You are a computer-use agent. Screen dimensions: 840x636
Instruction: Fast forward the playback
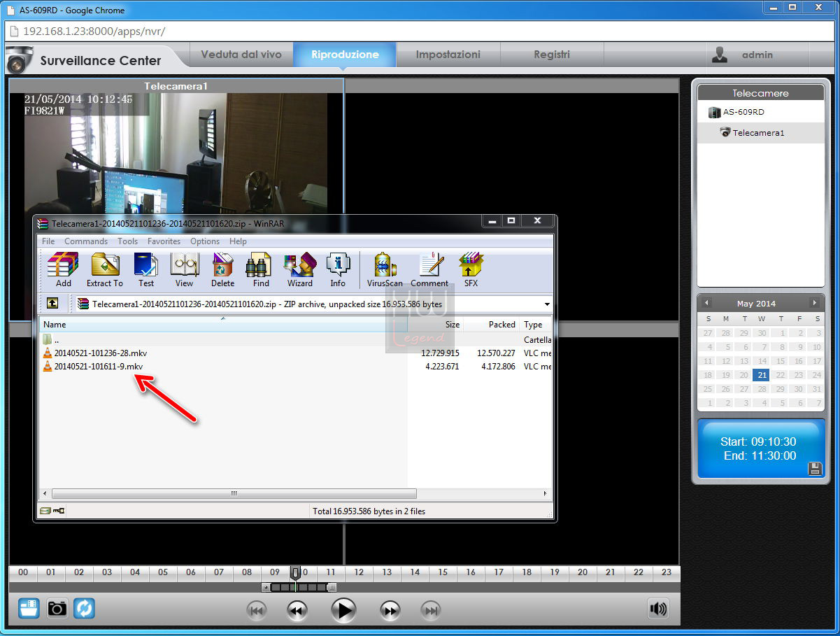390,611
